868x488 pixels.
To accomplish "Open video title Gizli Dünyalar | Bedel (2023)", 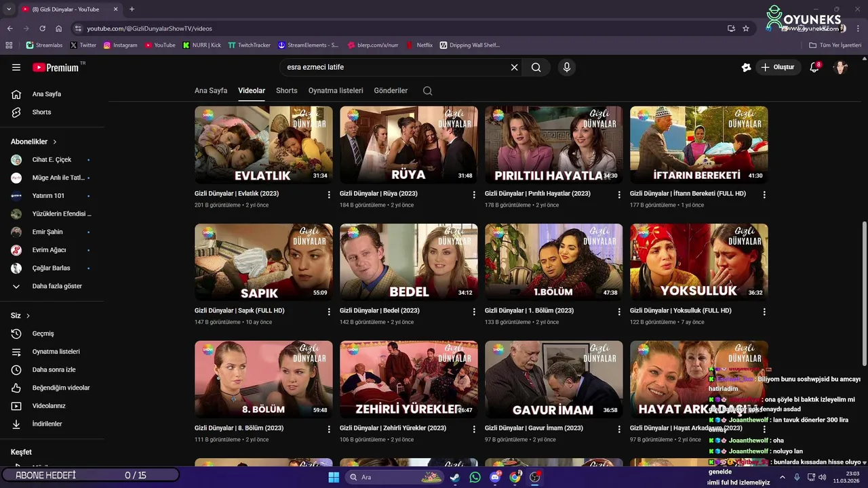I will click(x=380, y=310).
